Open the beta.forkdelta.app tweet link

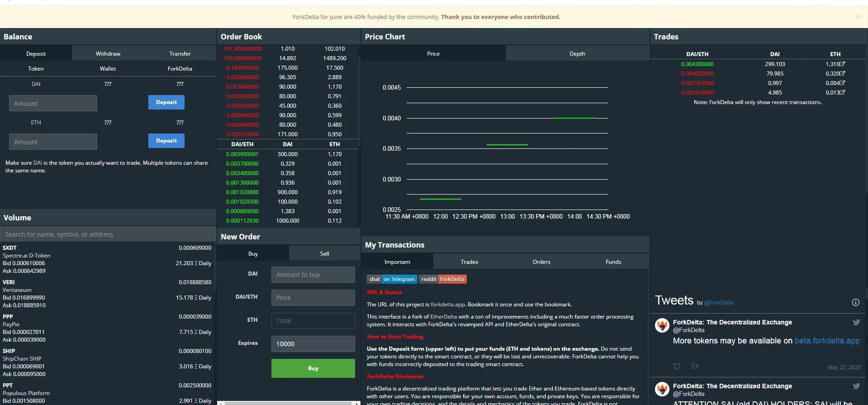click(827, 341)
